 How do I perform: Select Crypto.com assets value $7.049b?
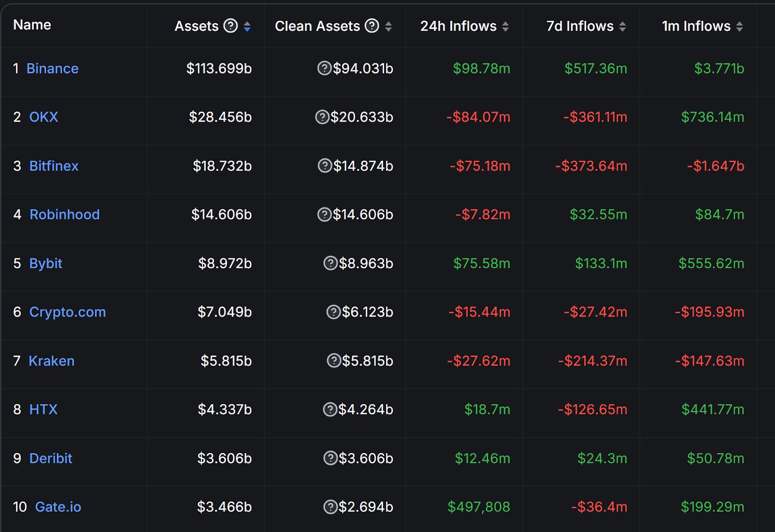[225, 312]
